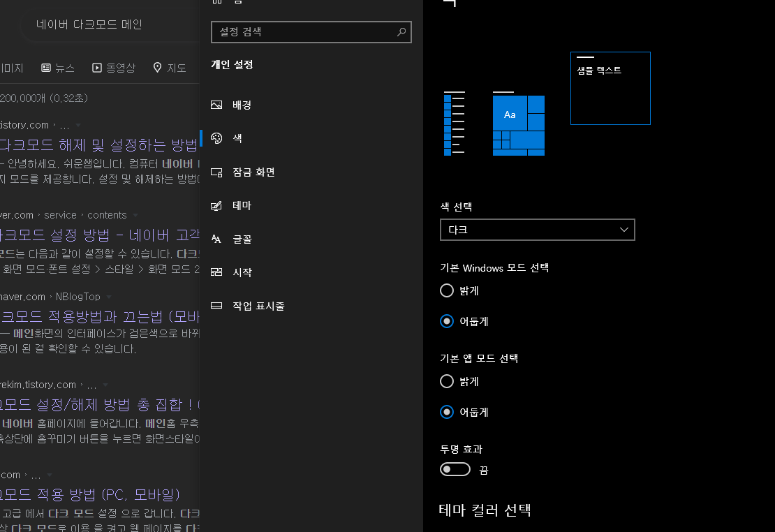
Task: Open the 색 settings page
Action: tap(311, 138)
